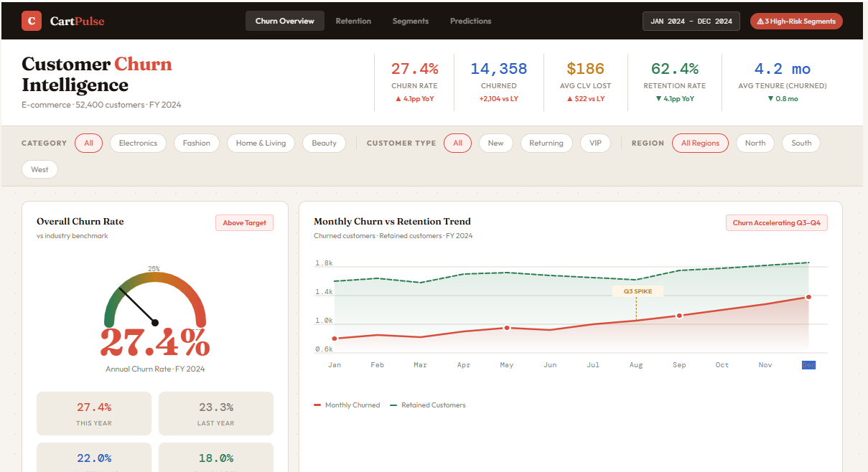Filter by North region
Screen dimensions: 868x472
click(x=755, y=143)
